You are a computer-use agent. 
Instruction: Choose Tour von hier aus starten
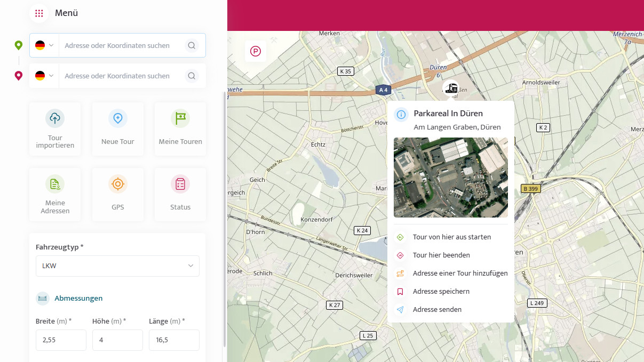pos(451,237)
